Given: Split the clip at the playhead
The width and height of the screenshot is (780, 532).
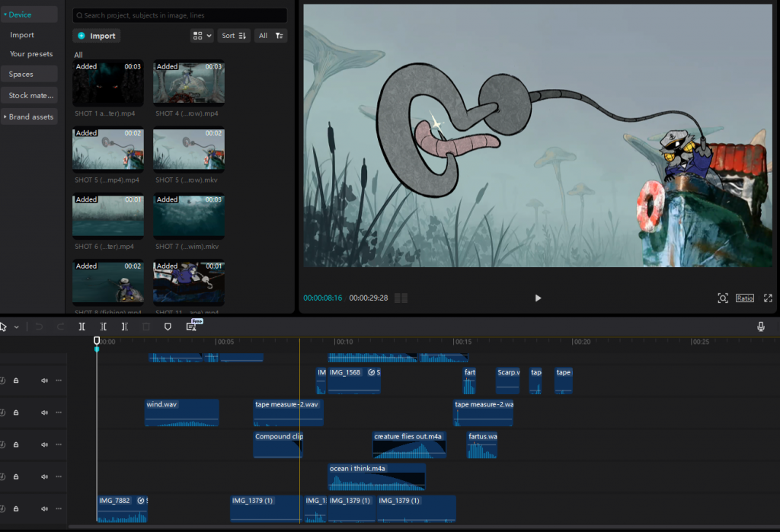Looking at the screenshot, I should click(82, 327).
